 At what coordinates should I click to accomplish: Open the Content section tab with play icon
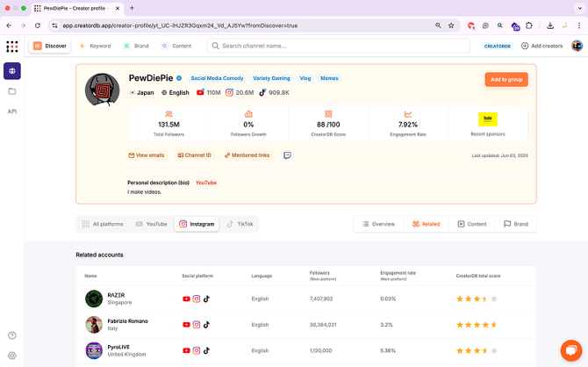click(x=472, y=224)
